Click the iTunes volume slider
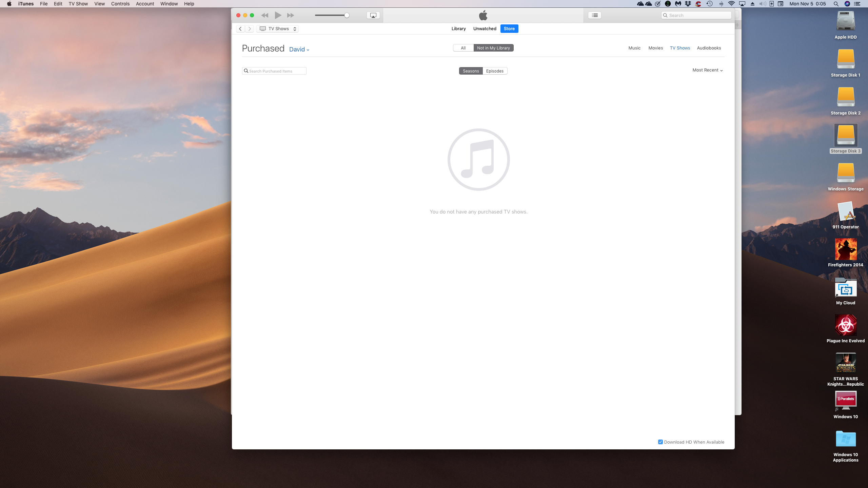This screenshot has height=488, width=868. (332, 15)
